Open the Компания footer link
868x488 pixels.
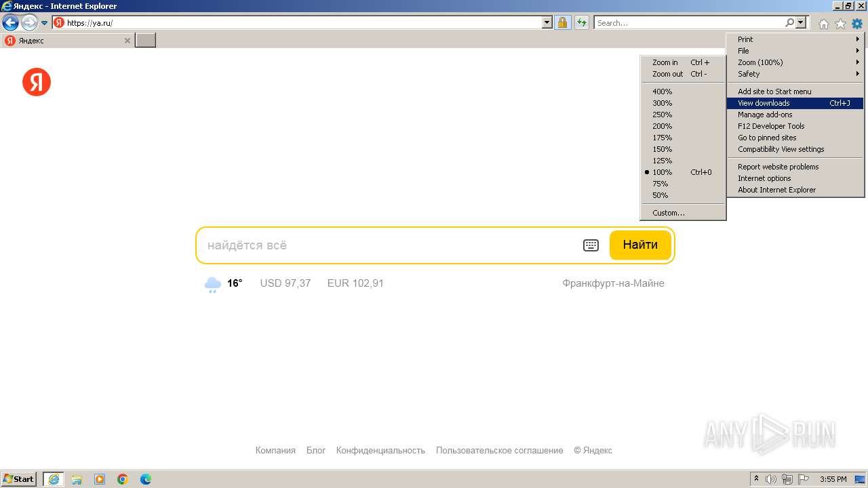point(275,450)
